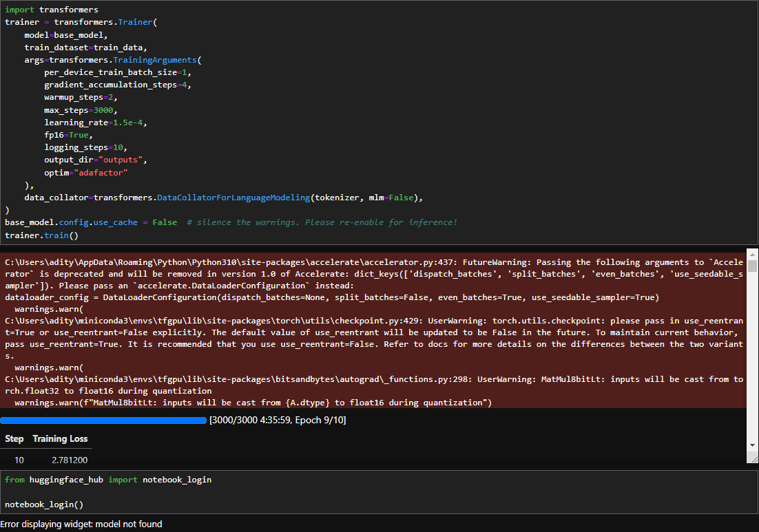The width and height of the screenshot is (759, 532).
Task: Place cursor on trainer.train() line
Action: (41, 235)
